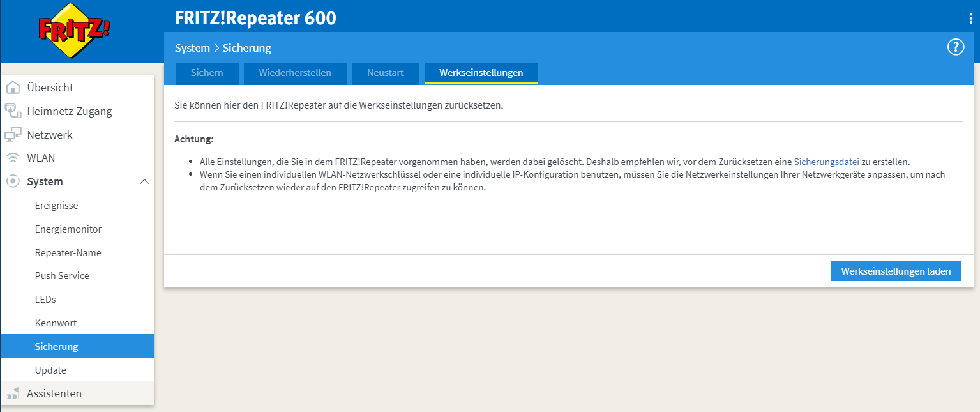Click the FRITZ! logo
The image size is (980, 412).
tap(74, 31)
